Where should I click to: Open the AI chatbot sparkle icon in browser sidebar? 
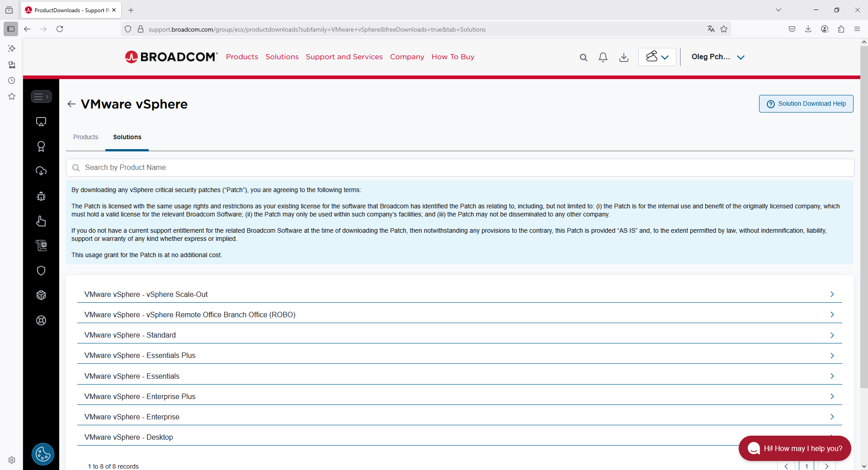click(12, 48)
